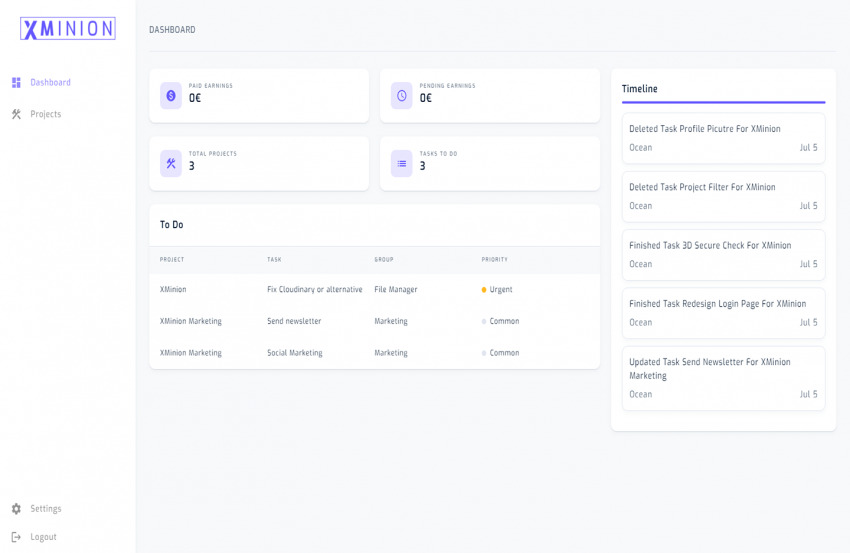Click the Pending Earnings clock icon
This screenshot has height=553, width=850.
click(401, 96)
